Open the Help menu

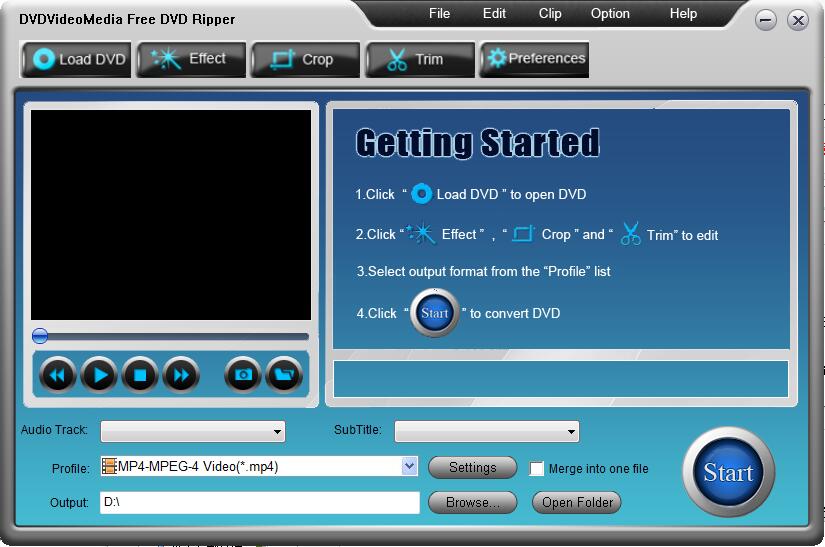pyautogui.click(x=683, y=13)
